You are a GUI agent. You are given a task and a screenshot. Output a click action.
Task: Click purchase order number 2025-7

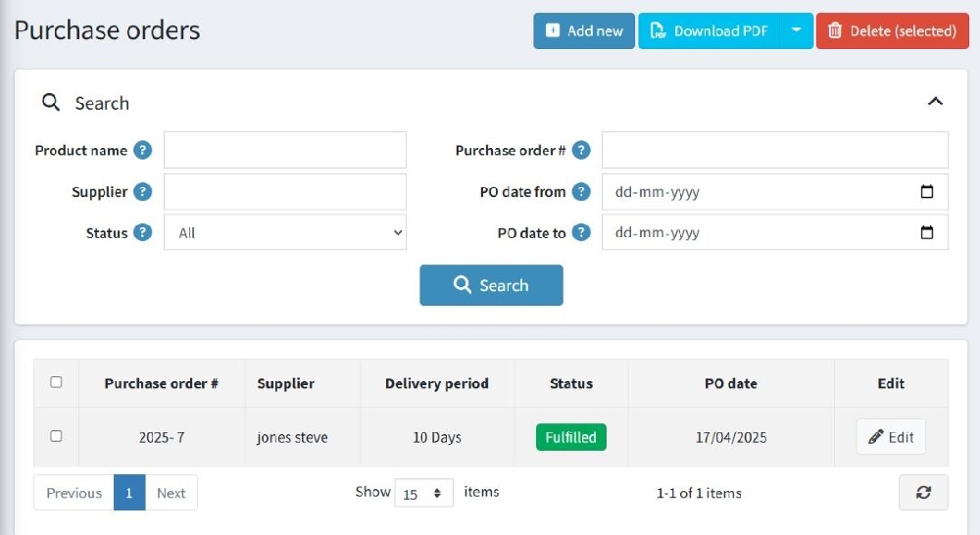point(162,437)
